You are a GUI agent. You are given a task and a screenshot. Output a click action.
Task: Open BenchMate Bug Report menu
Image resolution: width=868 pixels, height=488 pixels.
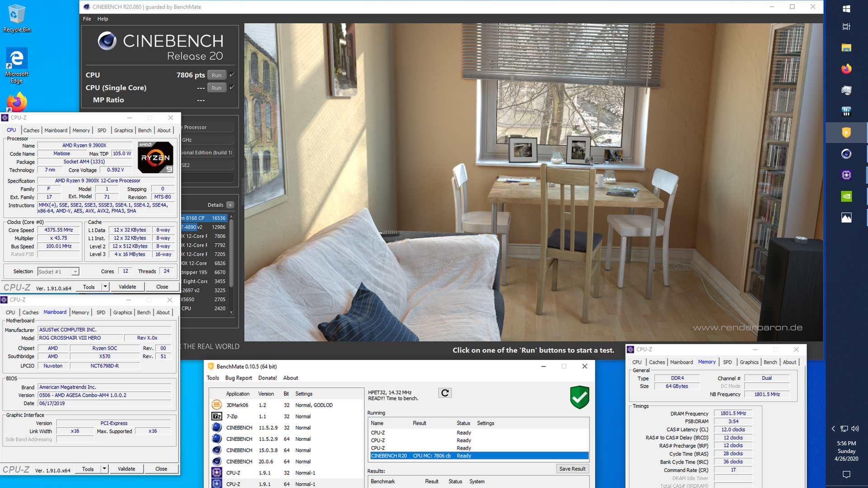click(238, 378)
